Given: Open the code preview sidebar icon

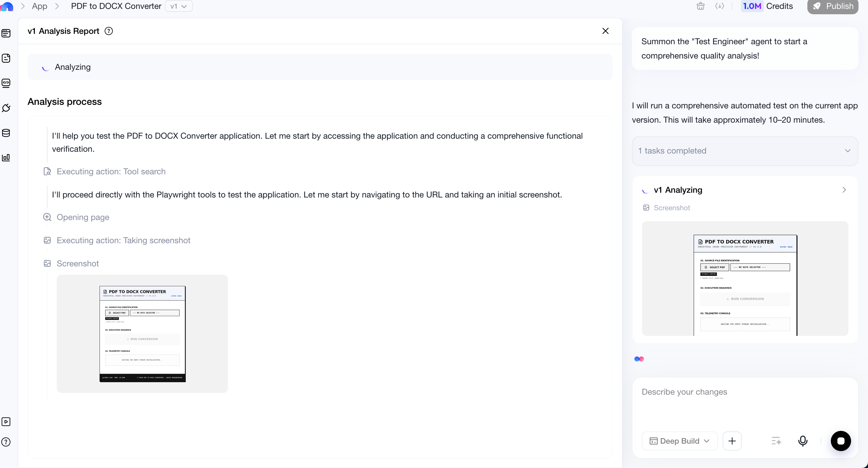Looking at the screenshot, I should [6, 83].
